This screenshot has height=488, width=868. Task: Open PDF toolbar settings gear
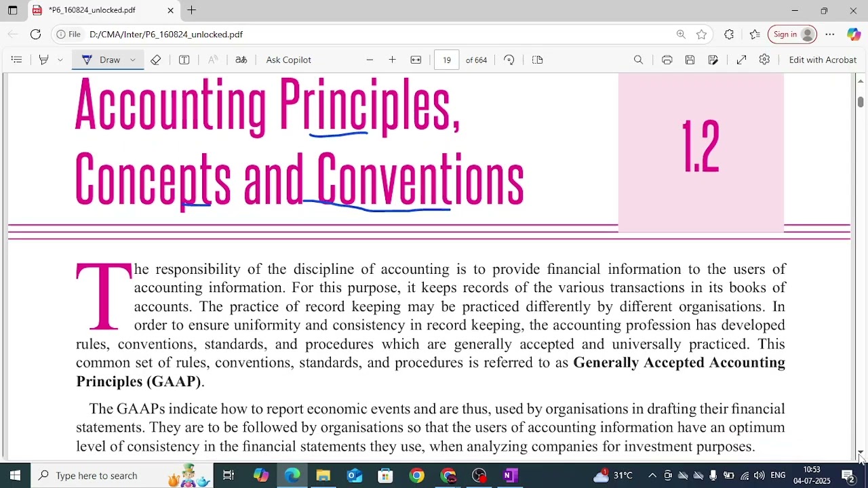click(764, 60)
